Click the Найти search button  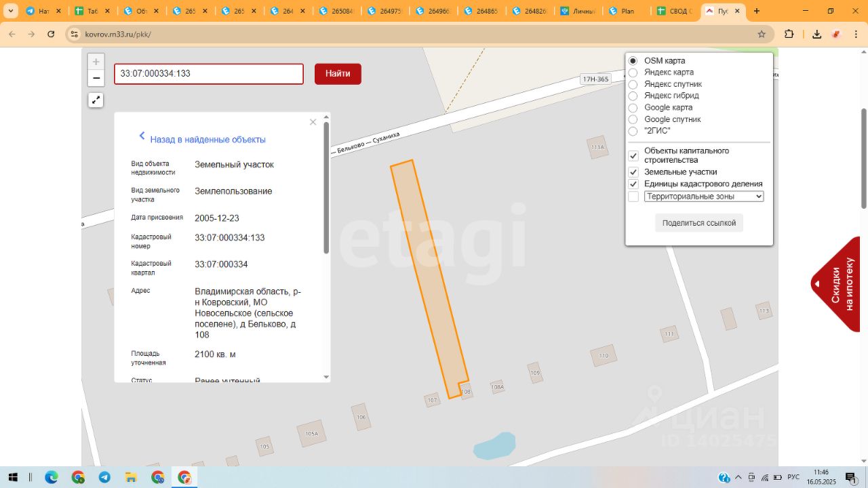click(338, 74)
